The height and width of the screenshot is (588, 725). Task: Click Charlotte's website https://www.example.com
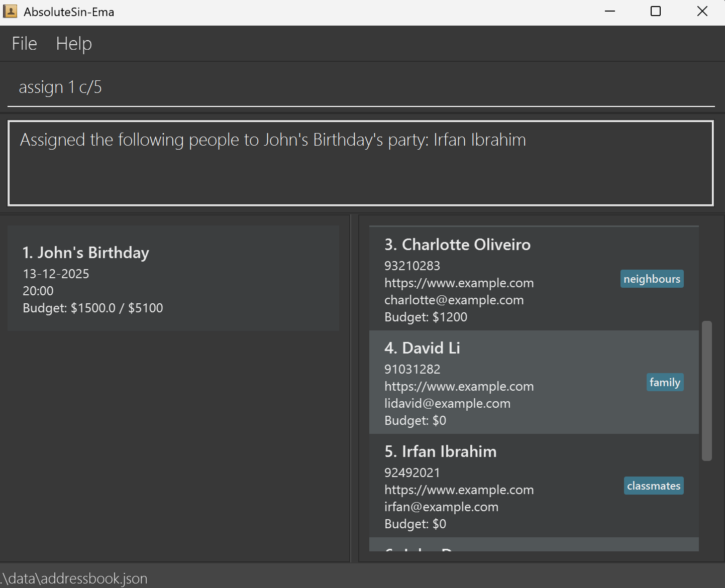(x=459, y=283)
